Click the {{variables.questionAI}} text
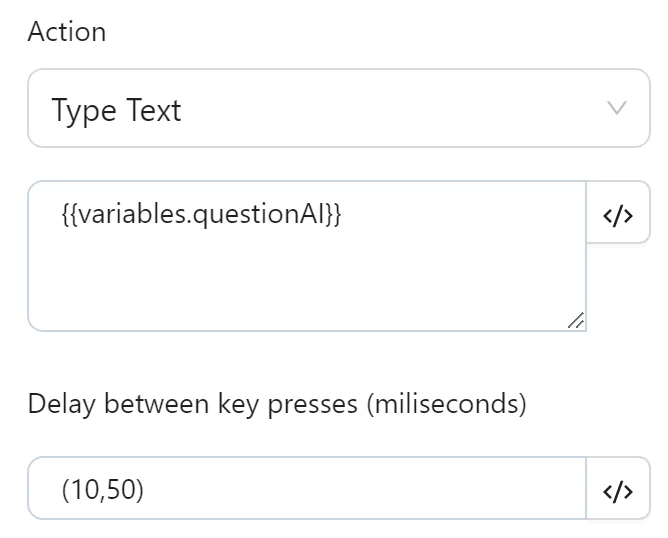Screen dimensions: 668x538 (x=200, y=214)
